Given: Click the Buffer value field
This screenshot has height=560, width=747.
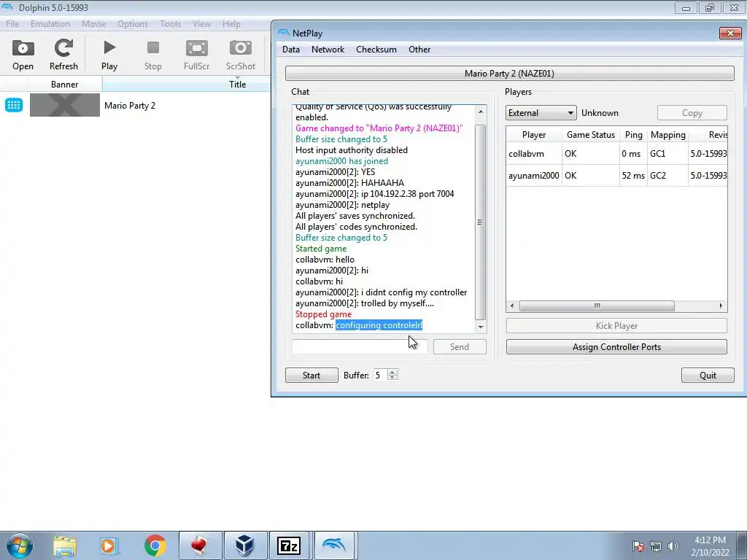Looking at the screenshot, I should pyautogui.click(x=379, y=376).
